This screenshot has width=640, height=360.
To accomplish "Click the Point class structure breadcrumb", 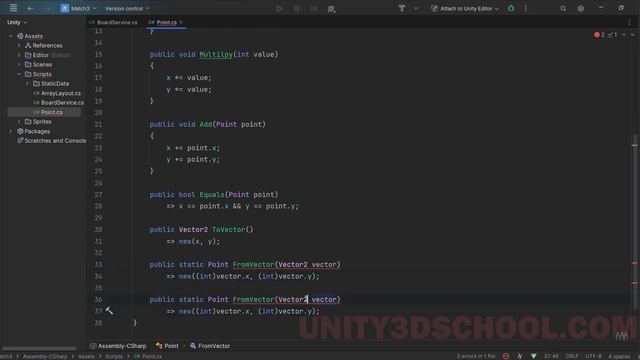I will (167, 346).
